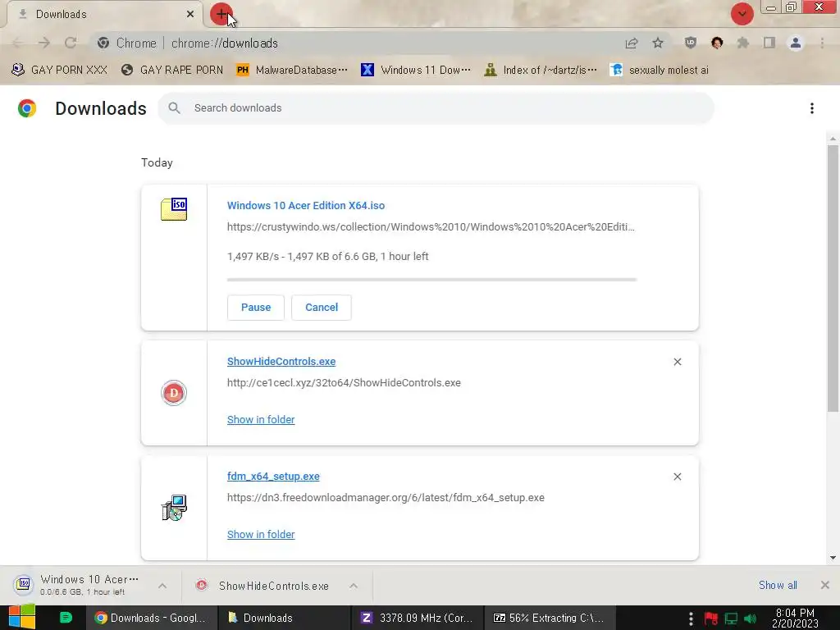Open the Windows 10 Acer Edition X64.iso link

(x=306, y=206)
